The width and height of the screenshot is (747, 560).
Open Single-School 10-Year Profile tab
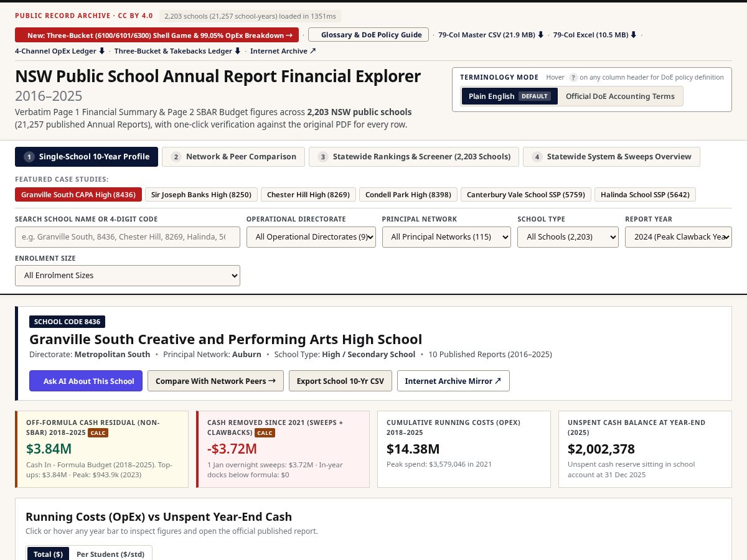pos(87,157)
